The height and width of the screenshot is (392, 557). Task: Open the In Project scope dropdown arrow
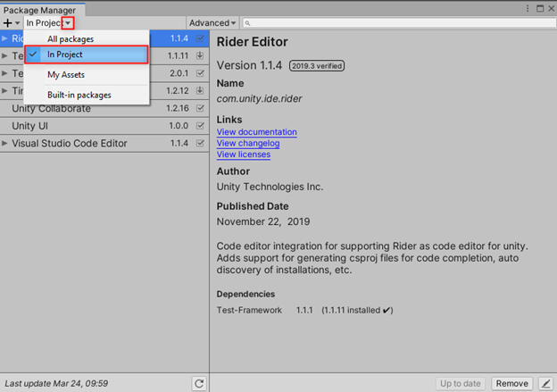tap(68, 23)
